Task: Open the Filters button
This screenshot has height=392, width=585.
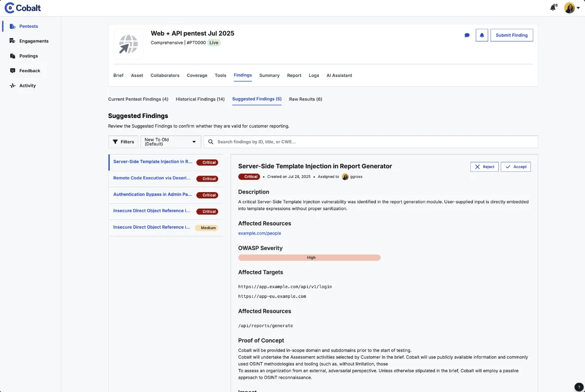Action: tap(123, 142)
